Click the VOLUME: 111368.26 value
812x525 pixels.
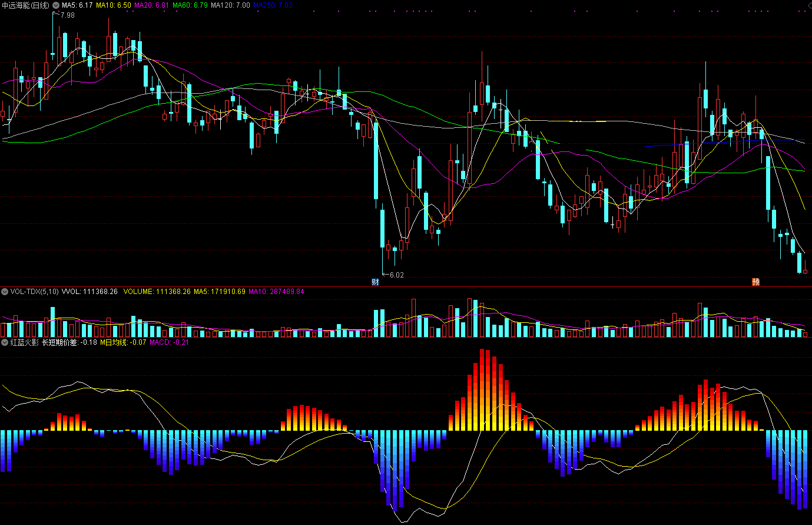click(157, 292)
